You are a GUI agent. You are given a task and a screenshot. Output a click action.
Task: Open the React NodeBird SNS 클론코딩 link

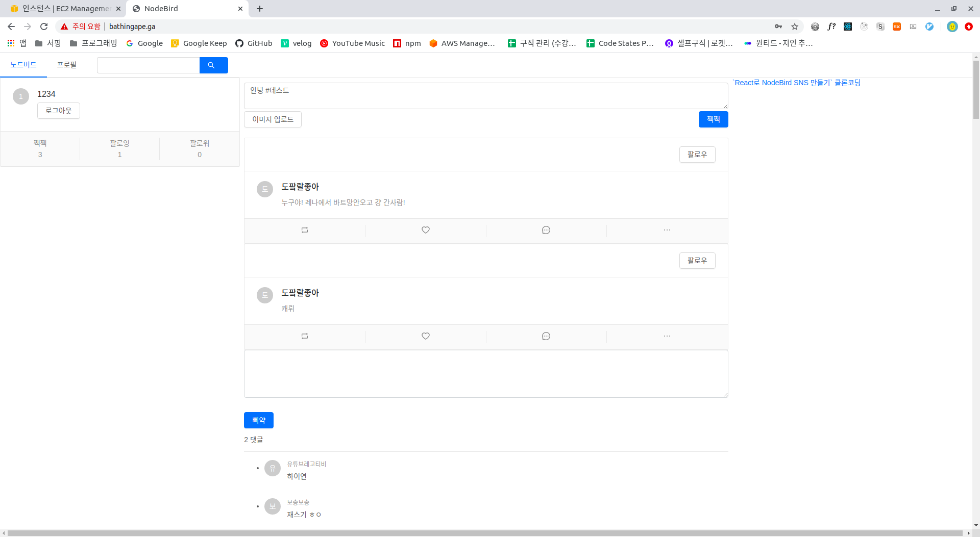click(x=796, y=82)
